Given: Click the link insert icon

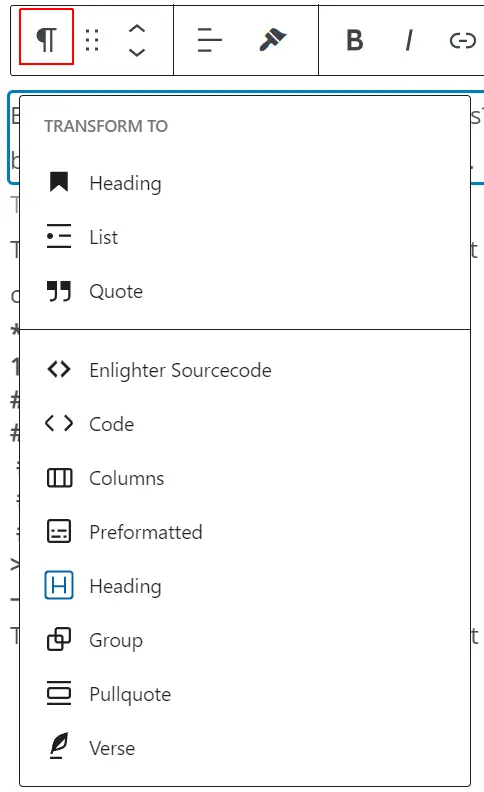Looking at the screenshot, I should [462, 40].
